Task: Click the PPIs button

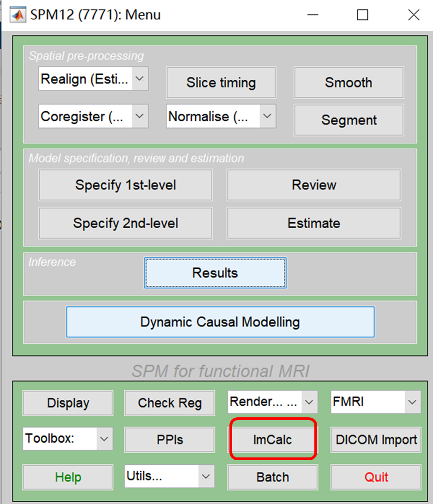Action: [x=169, y=440]
